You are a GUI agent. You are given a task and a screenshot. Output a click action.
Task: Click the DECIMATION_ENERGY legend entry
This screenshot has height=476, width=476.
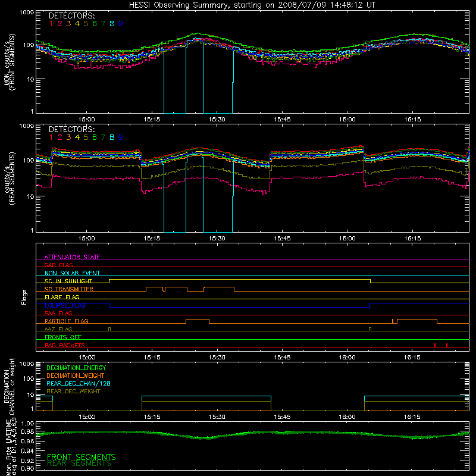[76, 368]
